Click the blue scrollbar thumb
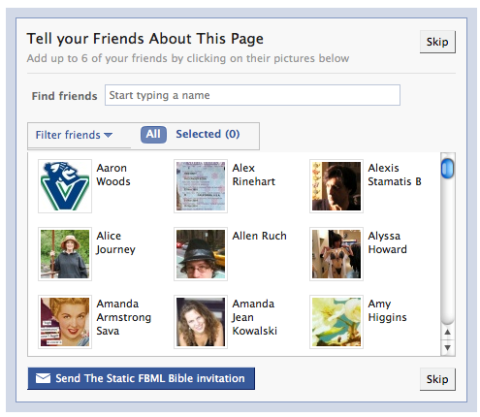This screenshot has height=417, width=480. click(x=447, y=168)
